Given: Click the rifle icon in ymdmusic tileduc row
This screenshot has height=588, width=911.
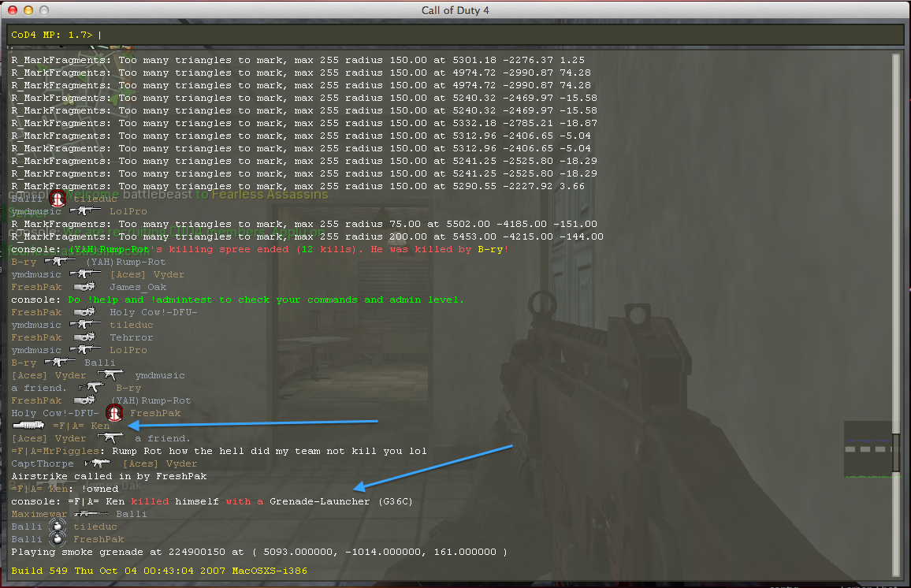Looking at the screenshot, I should pyautogui.click(x=85, y=325).
